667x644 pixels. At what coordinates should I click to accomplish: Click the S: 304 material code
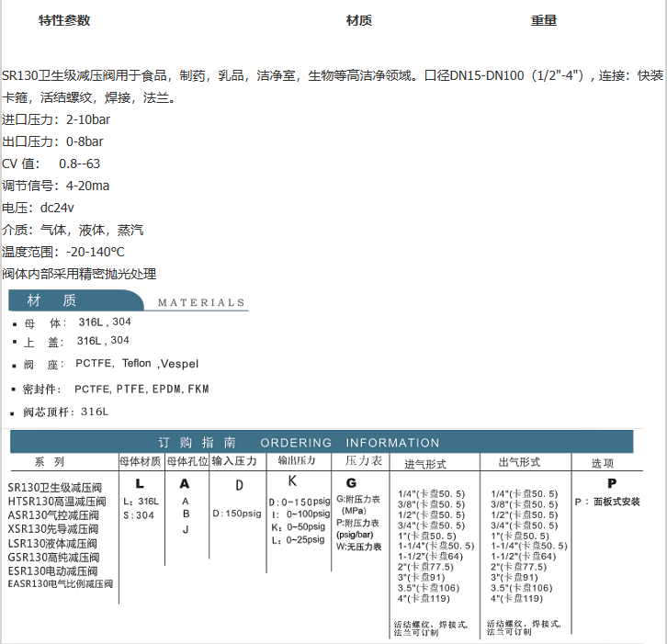[x=139, y=515]
